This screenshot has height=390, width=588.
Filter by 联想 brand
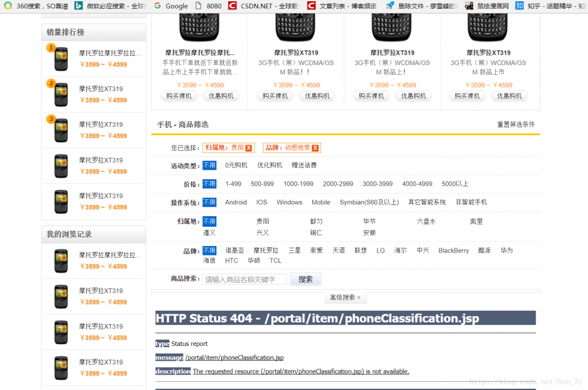[361, 251]
